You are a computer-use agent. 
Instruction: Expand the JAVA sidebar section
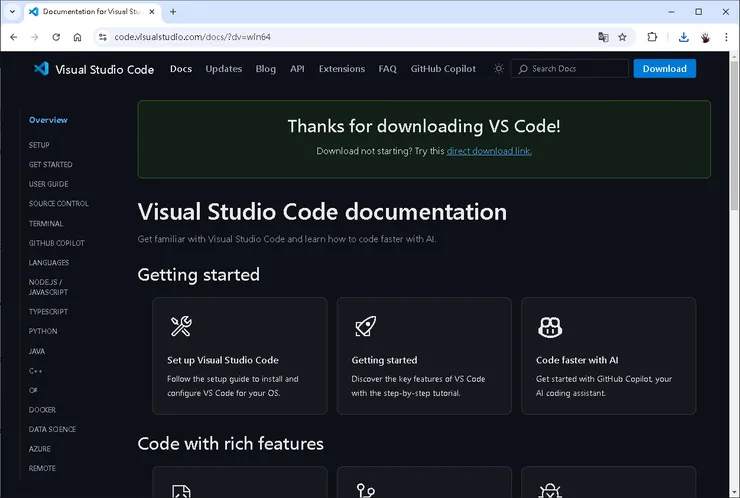pos(37,351)
